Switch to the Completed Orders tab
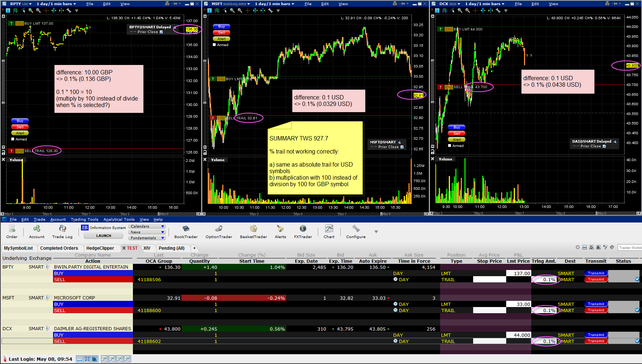Screen dimensions: 642x364 [x=59, y=248]
